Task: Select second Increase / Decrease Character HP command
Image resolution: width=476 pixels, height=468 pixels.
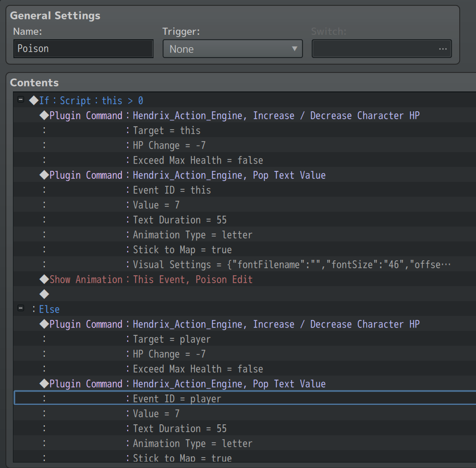Action: pos(244,324)
